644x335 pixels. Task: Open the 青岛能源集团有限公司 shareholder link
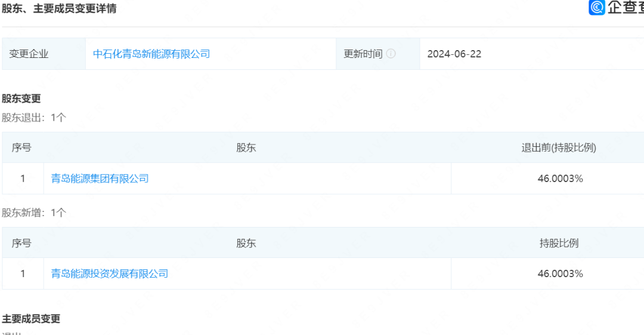point(100,179)
